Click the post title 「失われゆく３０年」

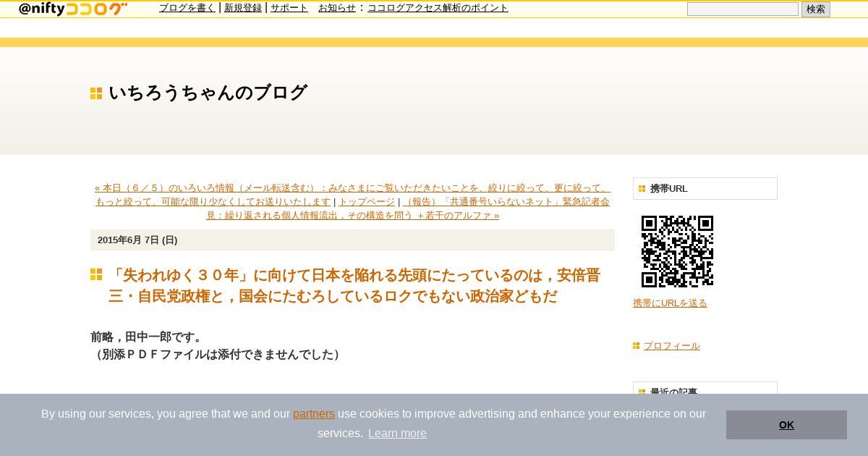pyautogui.click(x=354, y=286)
